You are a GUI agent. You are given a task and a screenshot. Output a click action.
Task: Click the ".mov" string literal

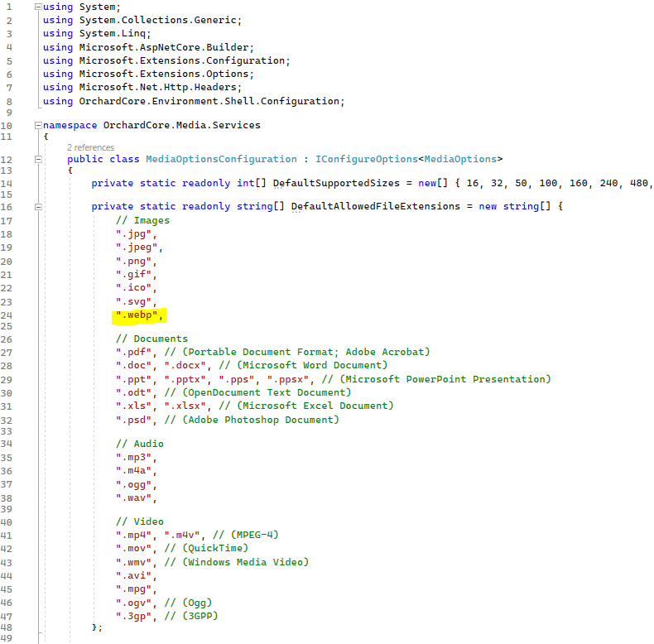click(133, 548)
